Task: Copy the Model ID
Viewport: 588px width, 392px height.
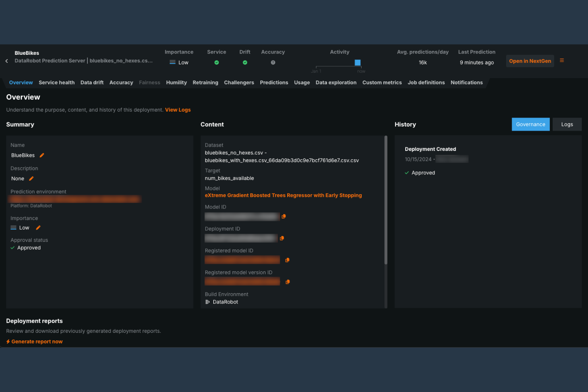Action: (284, 216)
